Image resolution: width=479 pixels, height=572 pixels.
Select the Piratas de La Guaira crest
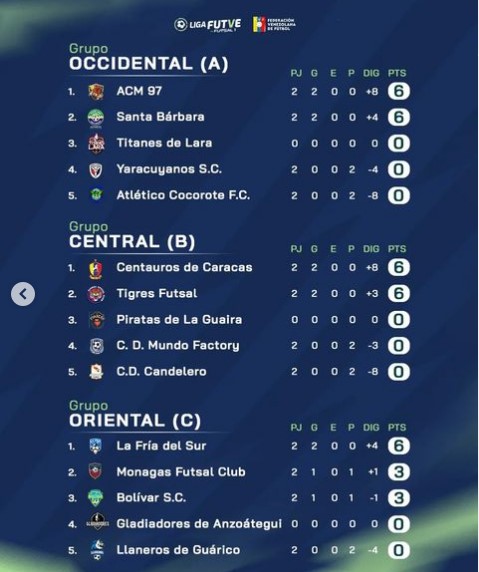coord(97,320)
